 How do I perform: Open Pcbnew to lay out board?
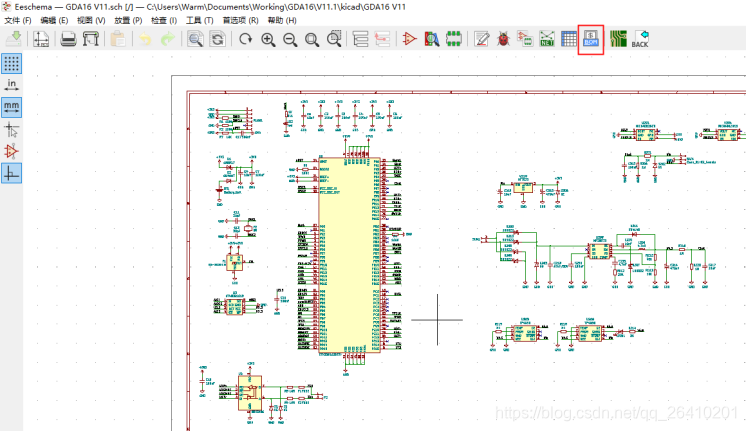[618, 39]
